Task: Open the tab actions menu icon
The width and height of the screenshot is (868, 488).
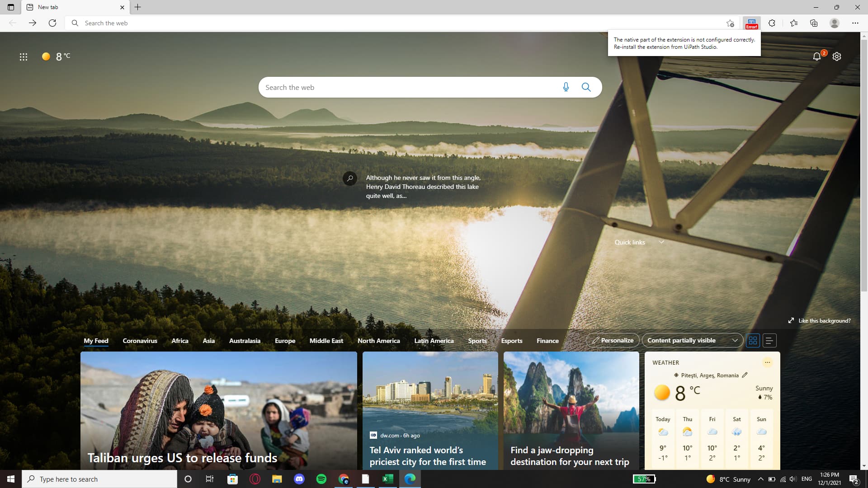Action: coord(11,7)
